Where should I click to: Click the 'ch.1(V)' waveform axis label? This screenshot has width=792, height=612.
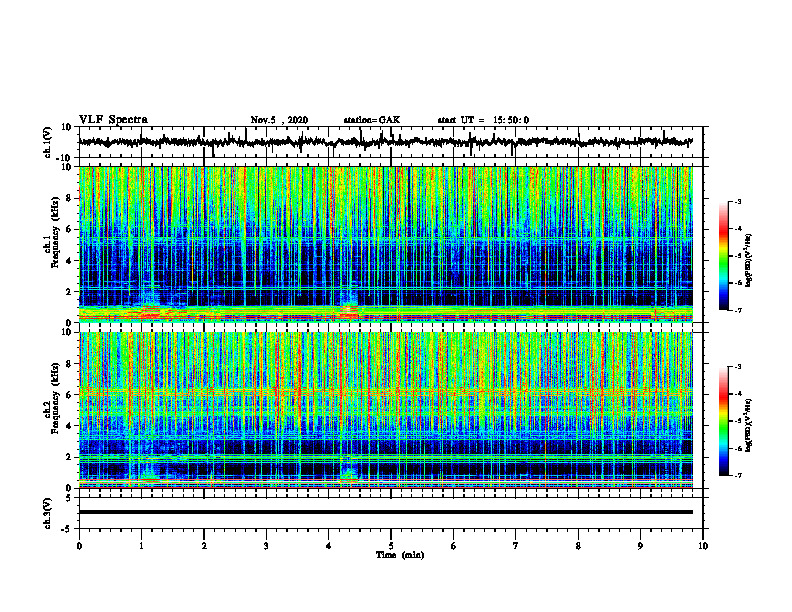(x=48, y=142)
